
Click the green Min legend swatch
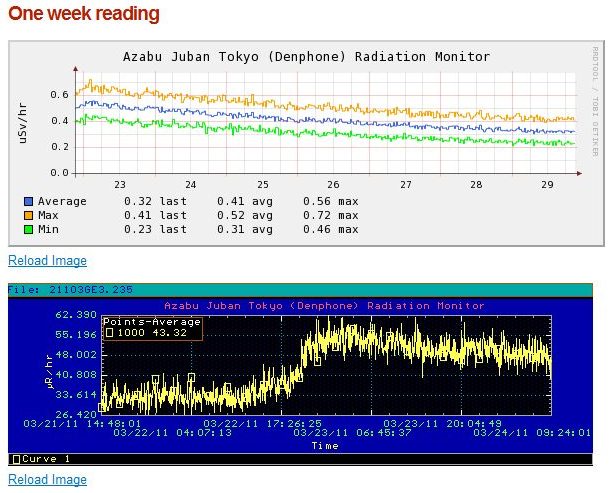28,230
